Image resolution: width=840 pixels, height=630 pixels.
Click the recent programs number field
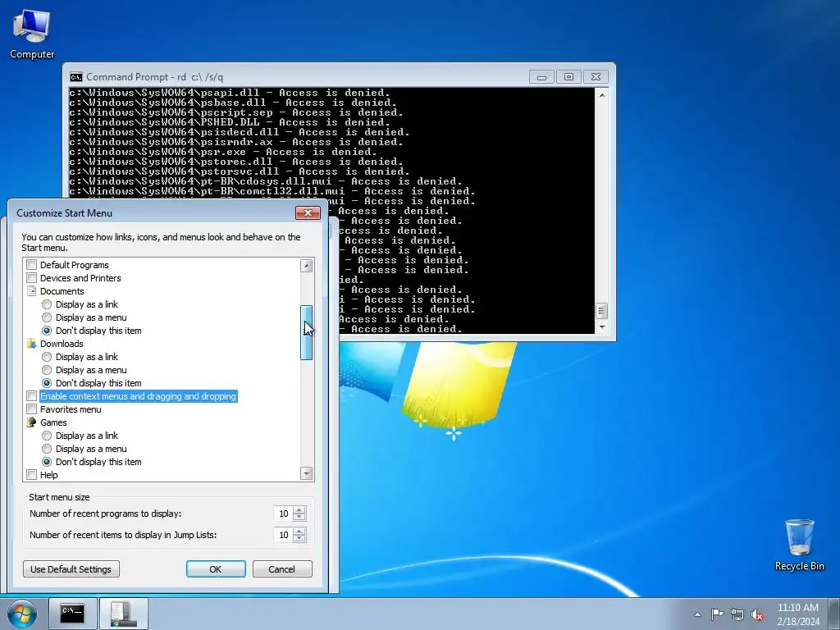283,514
